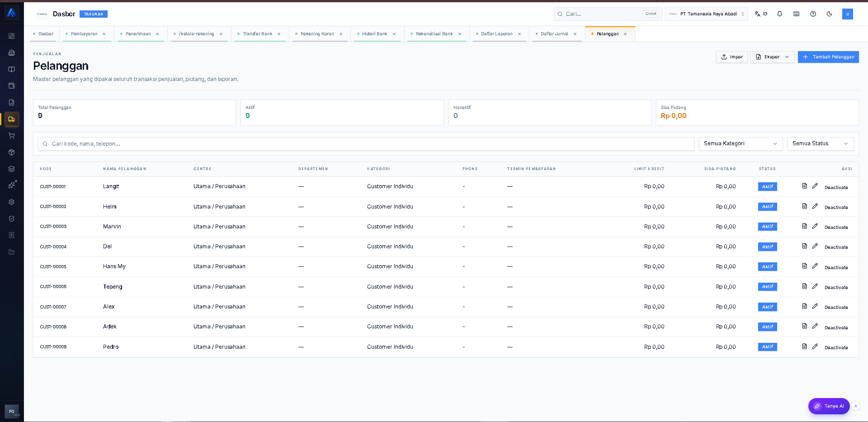Open the layers stack icon in sidebar

pyautogui.click(x=12, y=169)
